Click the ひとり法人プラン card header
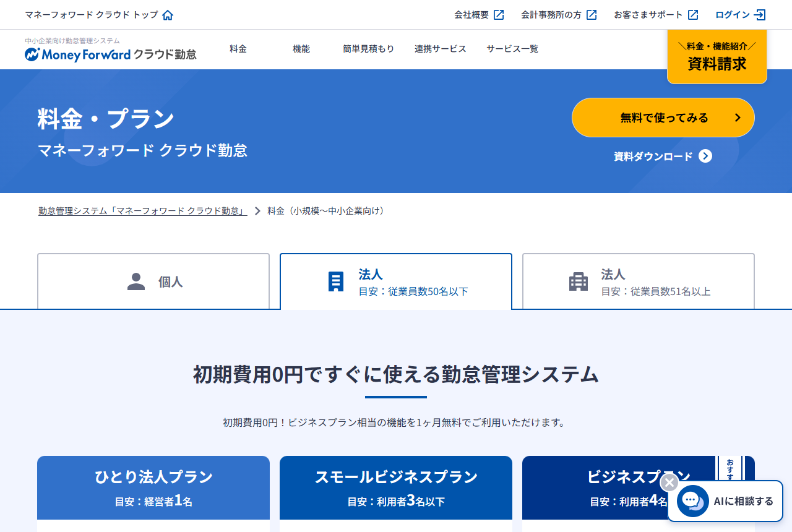792x532 pixels. click(153, 488)
